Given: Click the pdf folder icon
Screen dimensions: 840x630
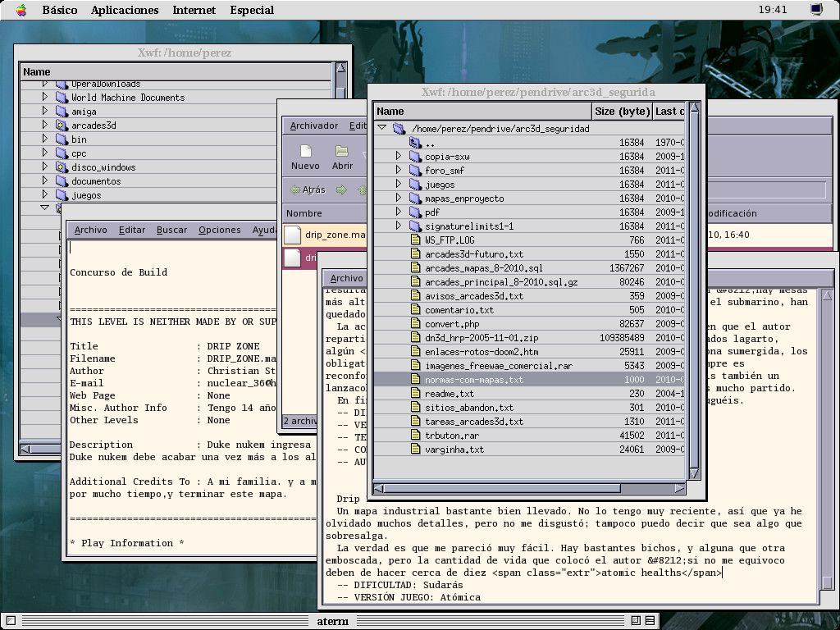Looking at the screenshot, I should (x=416, y=212).
